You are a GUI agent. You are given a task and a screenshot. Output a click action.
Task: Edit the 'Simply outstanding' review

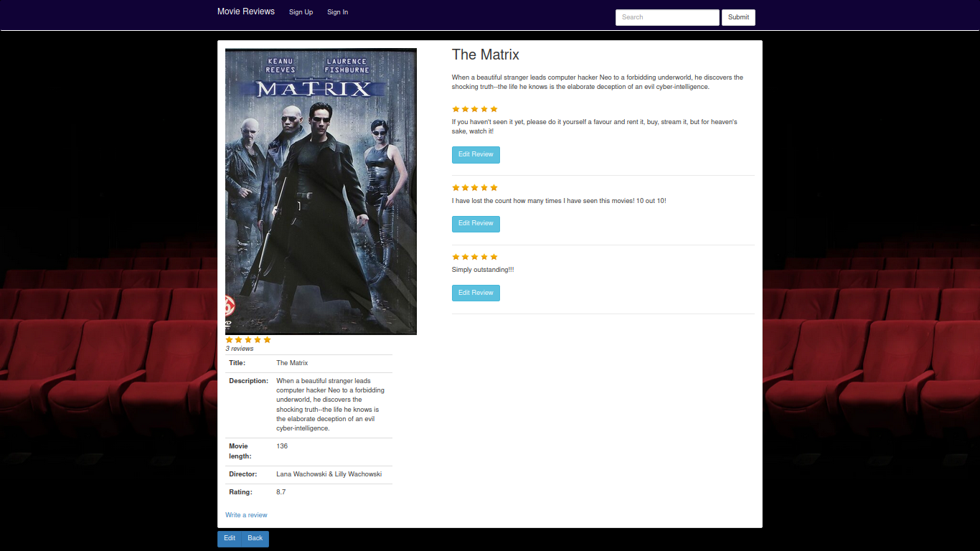476,293
